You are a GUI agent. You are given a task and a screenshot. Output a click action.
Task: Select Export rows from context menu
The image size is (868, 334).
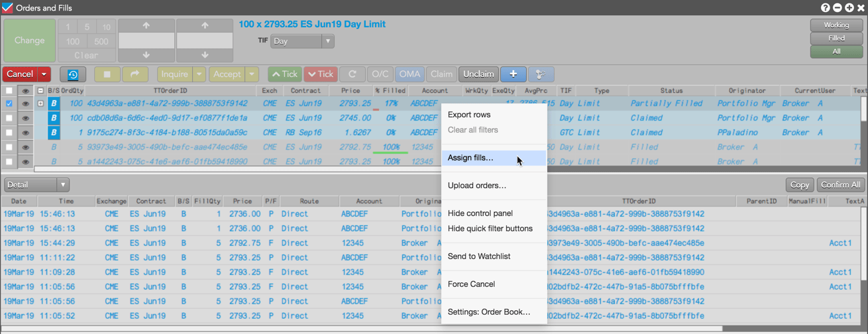pyautogui.click(x=494, y=115)
